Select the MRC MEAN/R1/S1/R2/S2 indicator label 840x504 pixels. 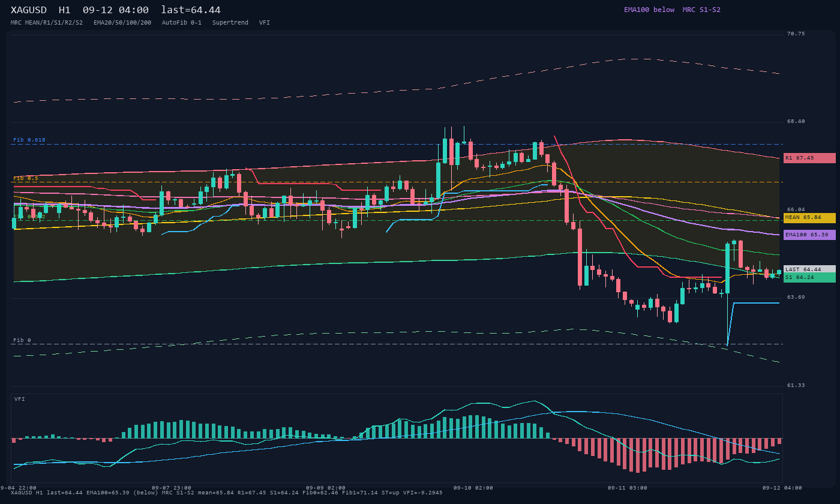tap(47, 23)
